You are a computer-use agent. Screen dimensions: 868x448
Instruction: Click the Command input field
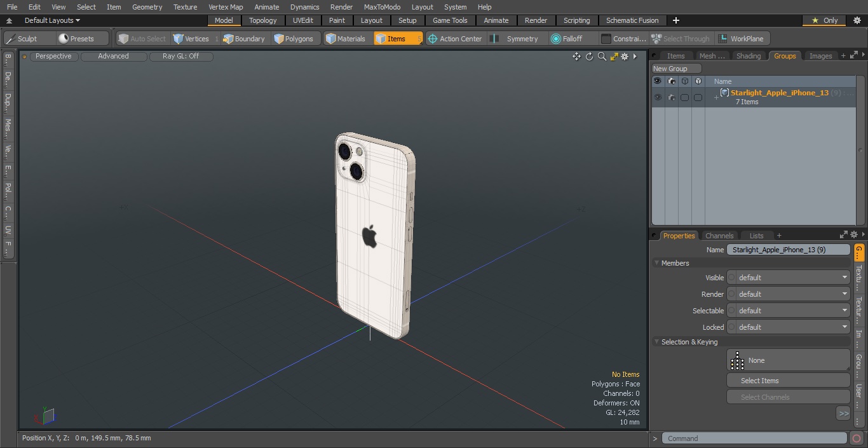[x=754, y=438]
